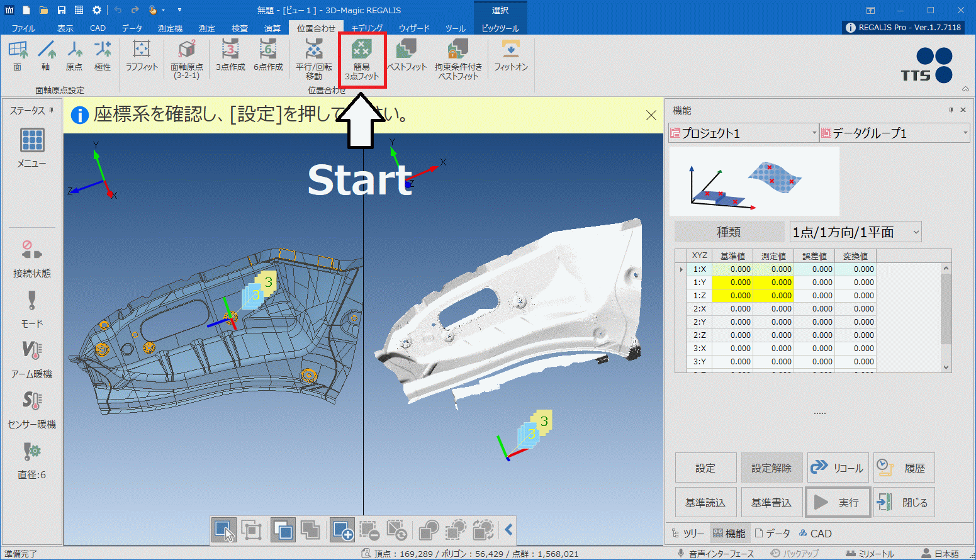Select the 面 (plane) alignment tool
This screenshot has width=976, height=560.
click(x=18, y=55)
